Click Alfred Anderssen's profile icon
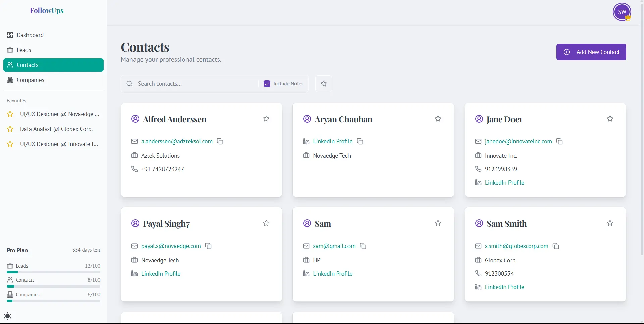This screenshot has width=644, height=324. point(135,119)
